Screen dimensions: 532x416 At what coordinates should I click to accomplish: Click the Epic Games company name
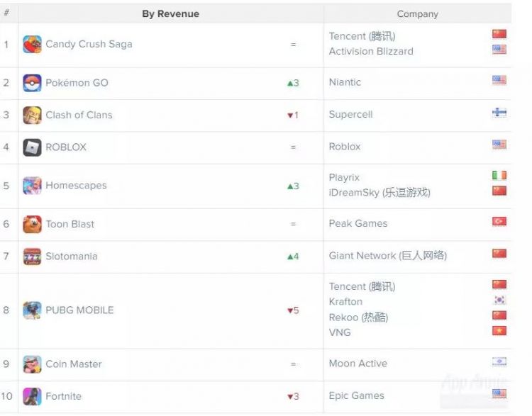356,395
